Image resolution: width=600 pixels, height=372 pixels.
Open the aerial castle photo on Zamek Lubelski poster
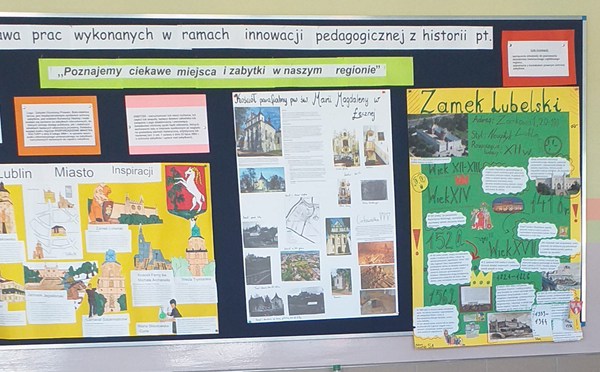[438, 135]
